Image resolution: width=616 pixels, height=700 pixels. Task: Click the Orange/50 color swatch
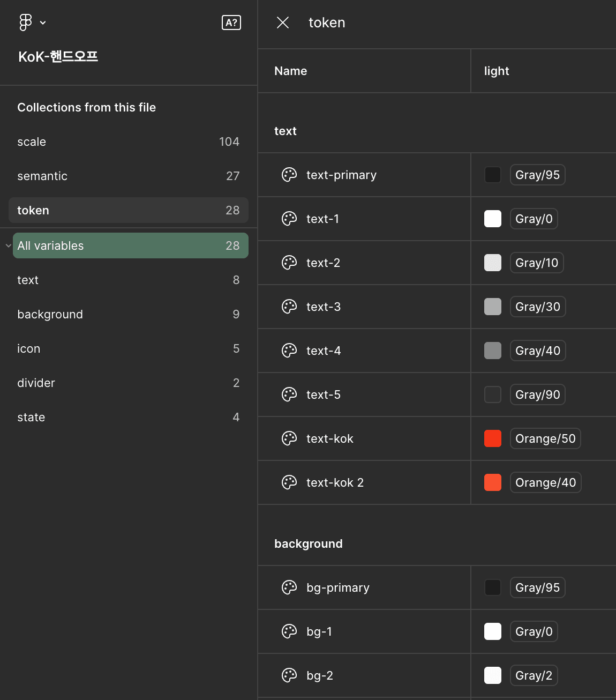click(493, 438)
